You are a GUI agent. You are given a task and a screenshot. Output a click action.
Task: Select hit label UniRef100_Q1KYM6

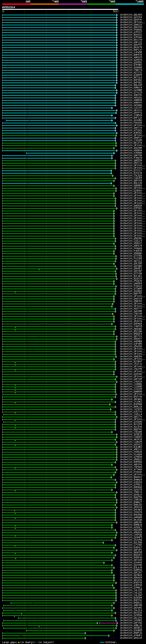click(x=131, y=565)
